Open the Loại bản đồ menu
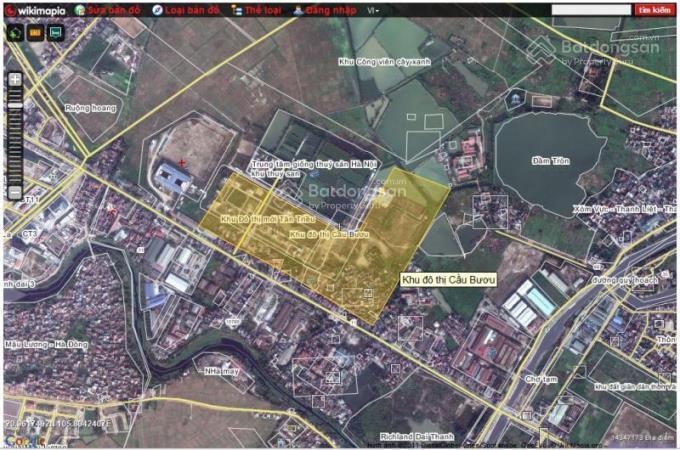680x450 pixels. pos(186,10)
